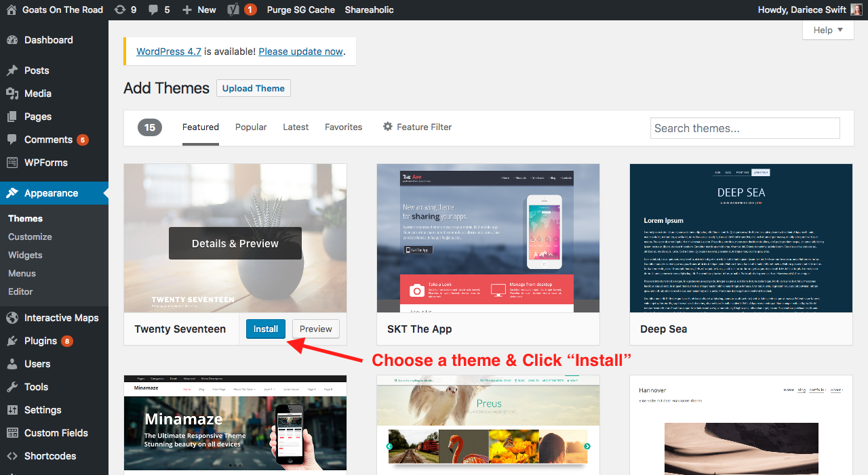Viewport: 868px width, 475px height.
Task: Click the Custom Fields grid icon
Action: 12,433
